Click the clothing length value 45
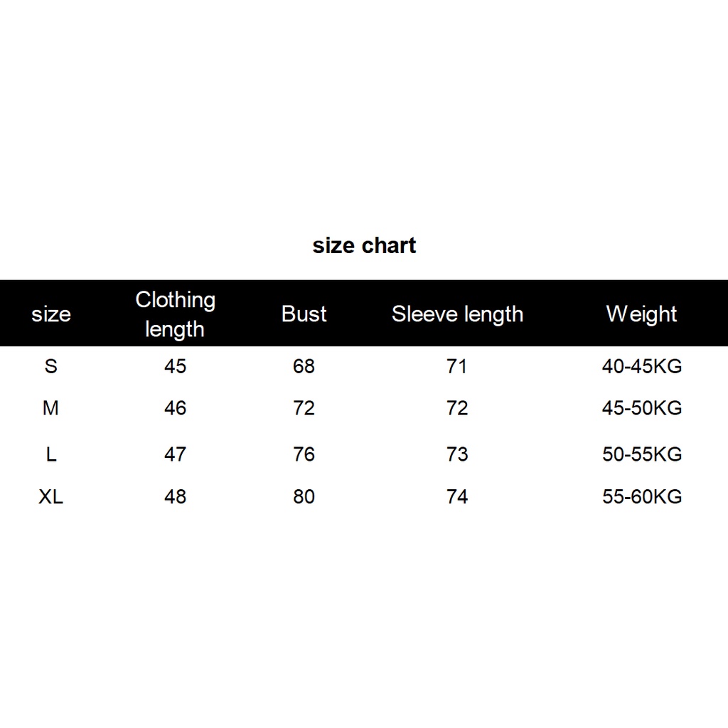 (x=175, y=366)
